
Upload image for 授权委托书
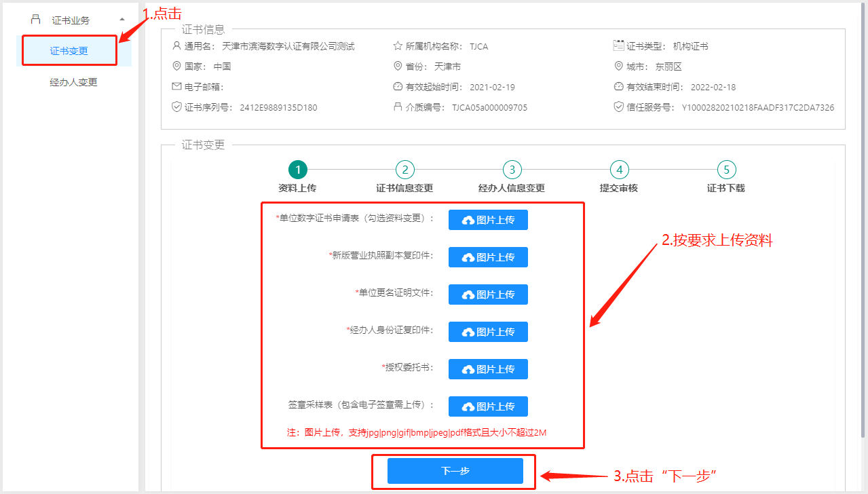click(x=488, y=369)
